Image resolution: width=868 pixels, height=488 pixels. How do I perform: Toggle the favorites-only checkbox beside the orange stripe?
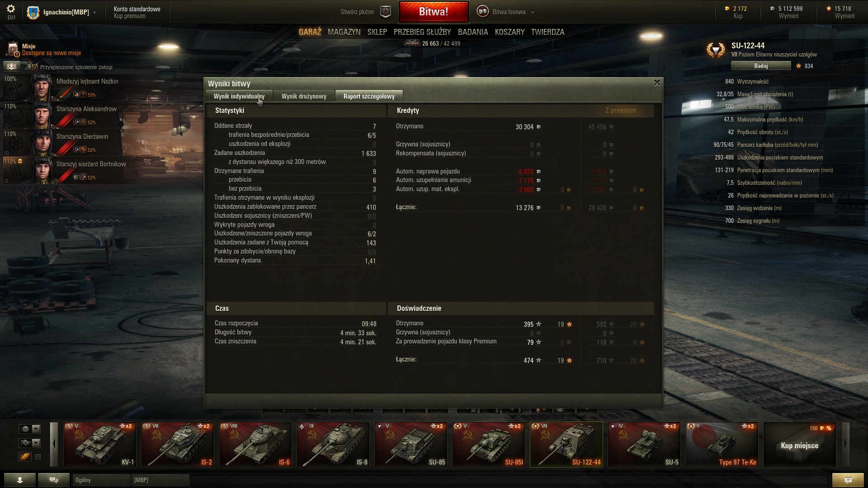point(38,457)
